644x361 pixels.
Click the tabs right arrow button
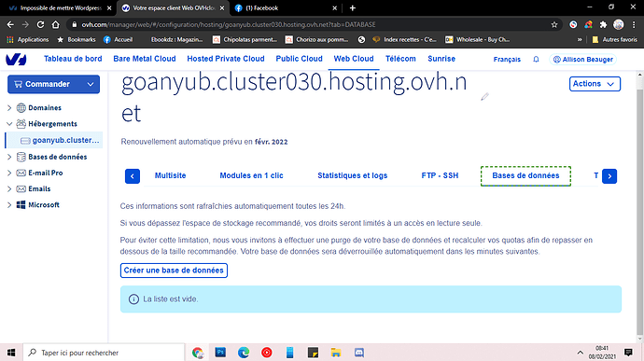pos(609,176)
